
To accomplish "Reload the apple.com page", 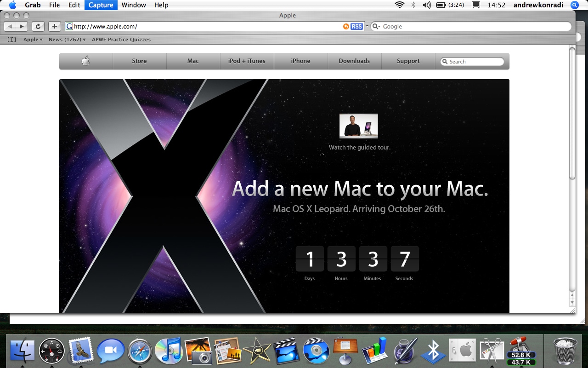I will pos(38,27).
